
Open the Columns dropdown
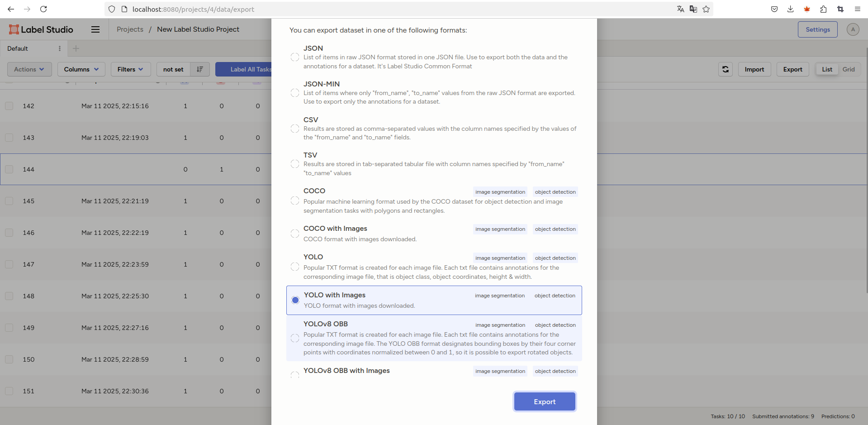point(81,69)
